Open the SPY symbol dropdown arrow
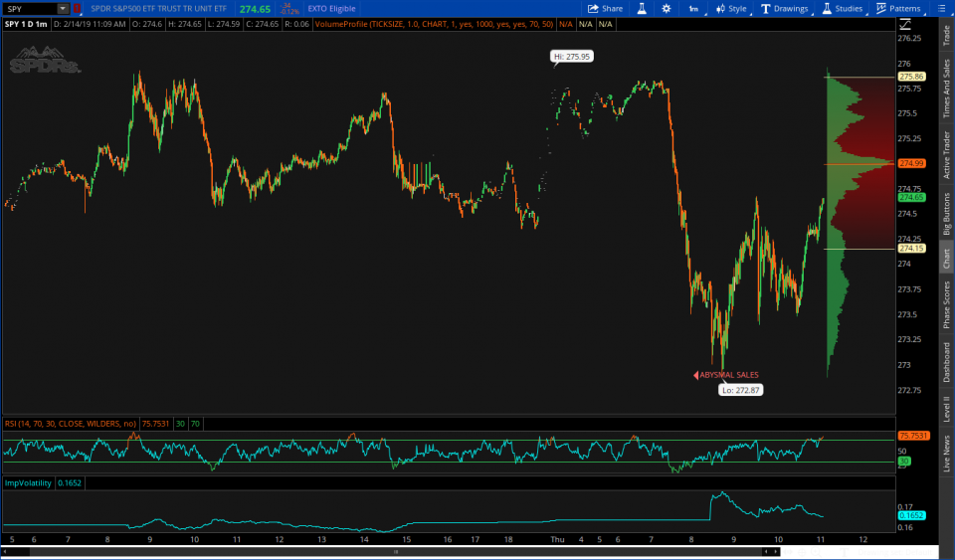 [63, 9]
